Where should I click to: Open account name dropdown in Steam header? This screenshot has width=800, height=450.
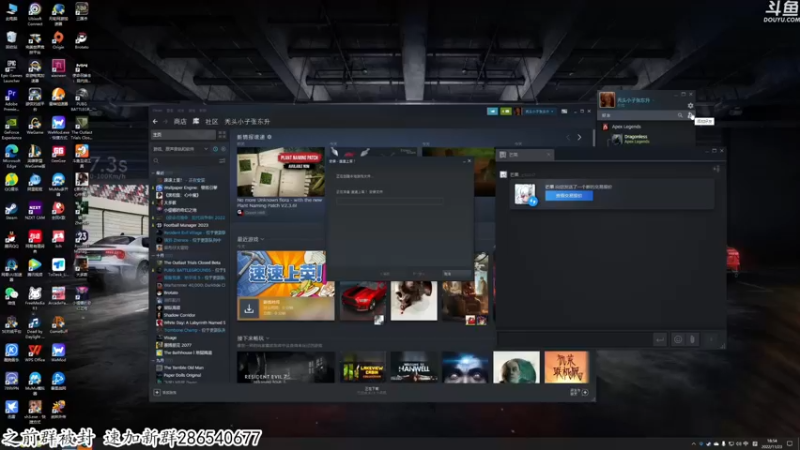click(539, 111)
